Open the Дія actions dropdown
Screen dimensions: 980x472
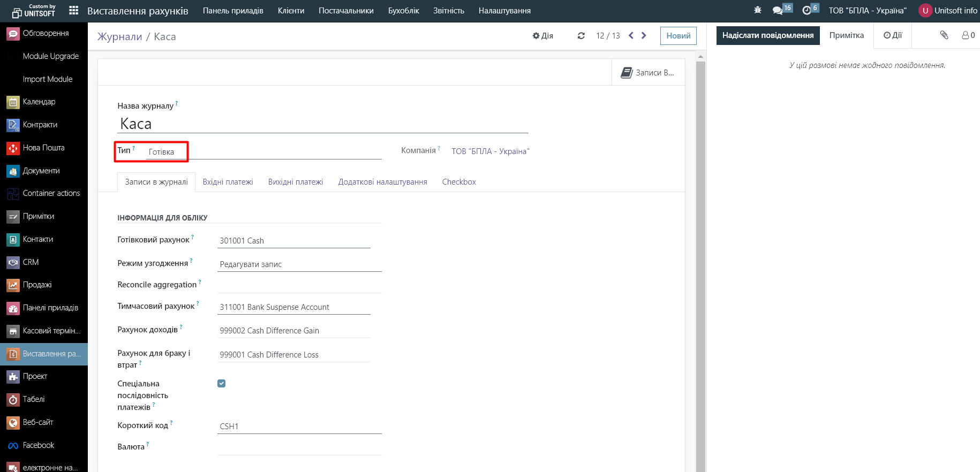[542, 36]
